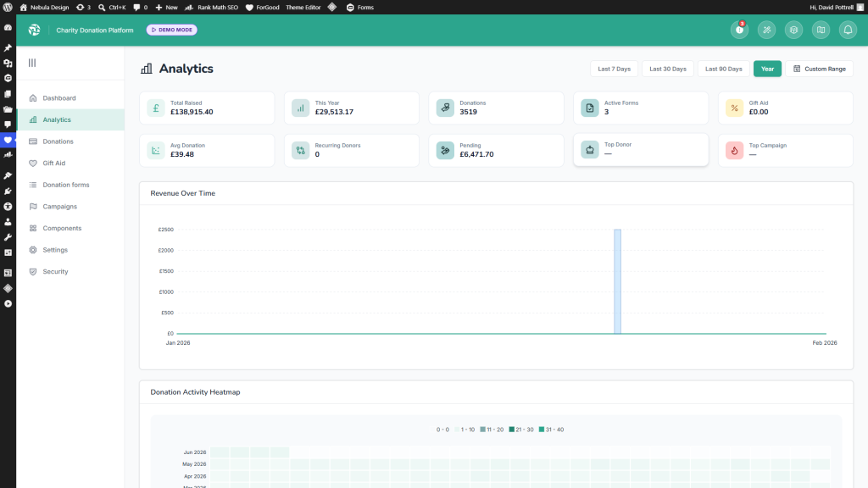The width and height of the screenshot is (868, 488).
Task: Go to Dashboard in platform sidebar
Action: pyautogui.click(x=70, y=98)
